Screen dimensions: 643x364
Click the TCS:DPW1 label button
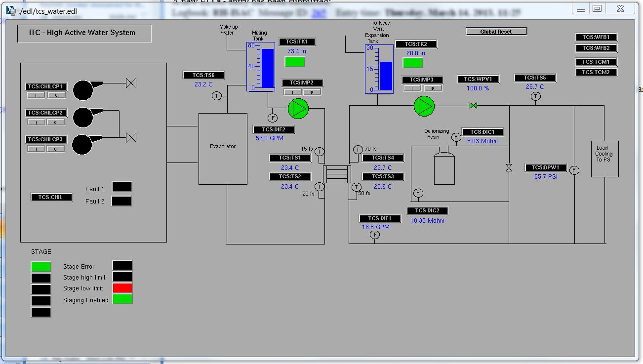[x=546, y=168]
